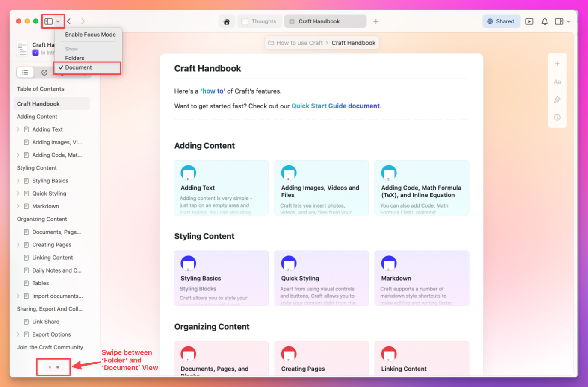
Task: Toggle the right sidebar panel icon
Action: pyautogui.click(x=559, y=21)
